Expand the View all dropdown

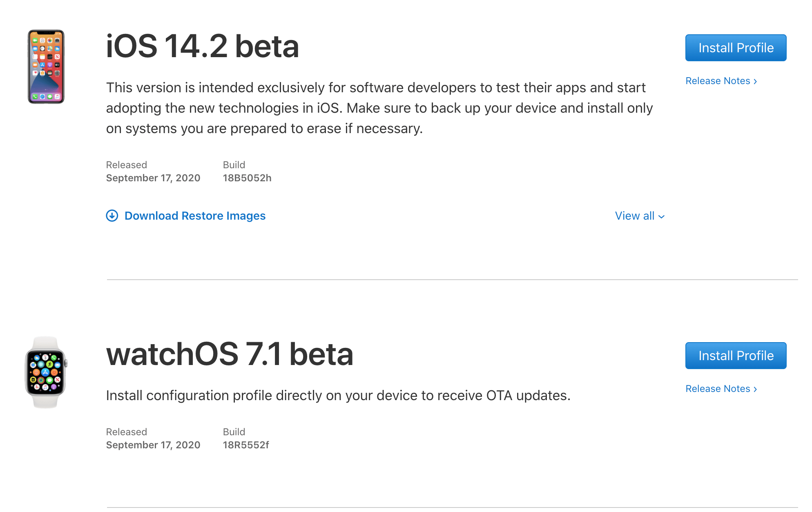click(x=640, y=216)
